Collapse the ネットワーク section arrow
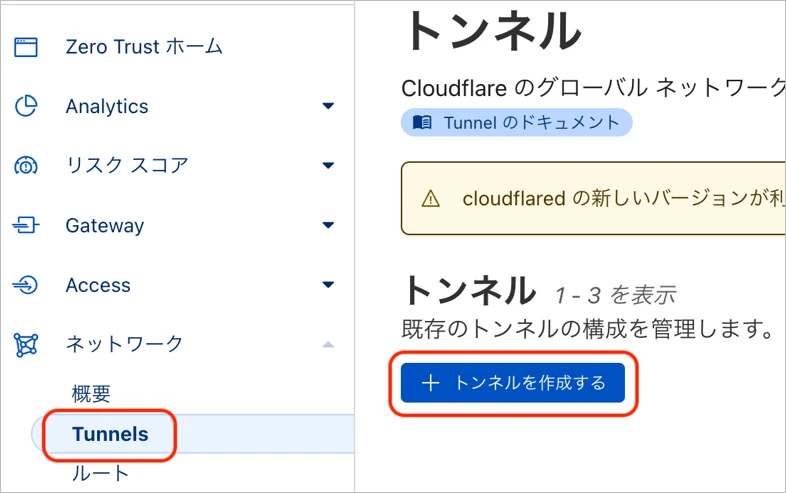Image resolution: width=786 pixels, height=493 pixels. pyautogui.click(x=328, y=344)
